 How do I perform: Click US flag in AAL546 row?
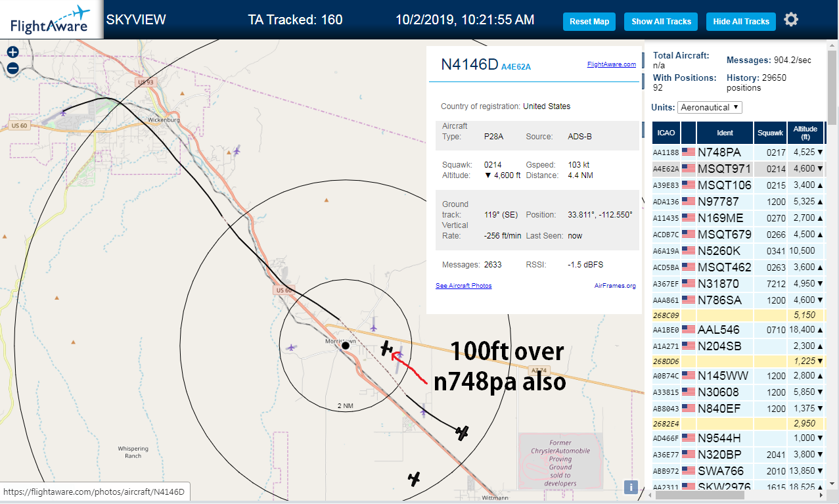(x=688, y=329)
